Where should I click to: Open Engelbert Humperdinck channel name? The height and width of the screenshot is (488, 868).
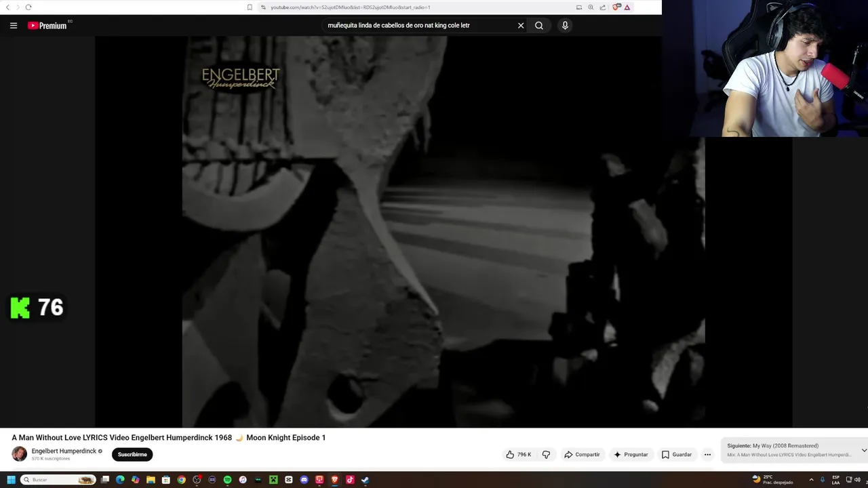coord(64,451)
